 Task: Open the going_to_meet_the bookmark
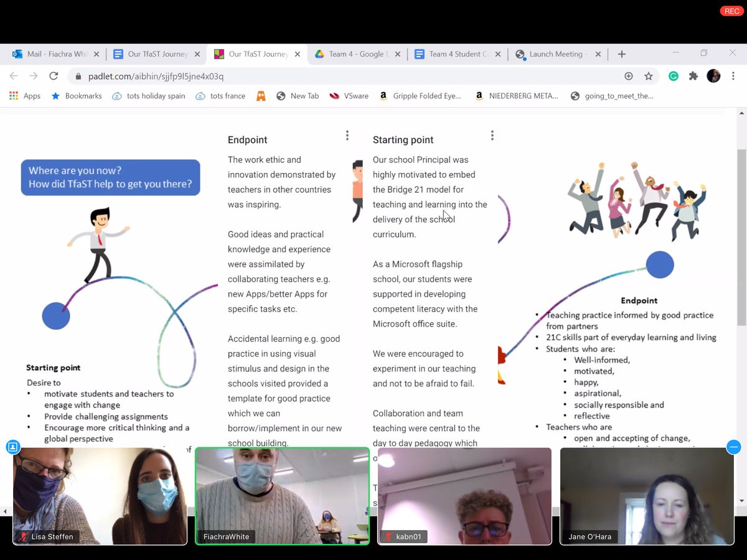point(612,96)
